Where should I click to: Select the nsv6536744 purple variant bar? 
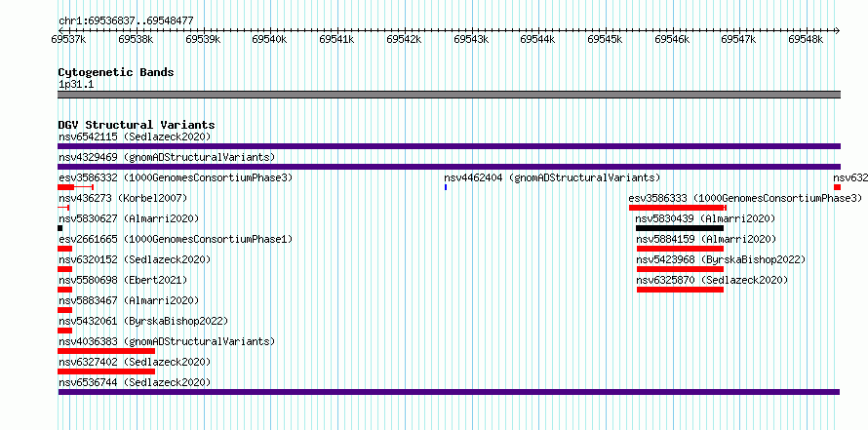[449, 392]
